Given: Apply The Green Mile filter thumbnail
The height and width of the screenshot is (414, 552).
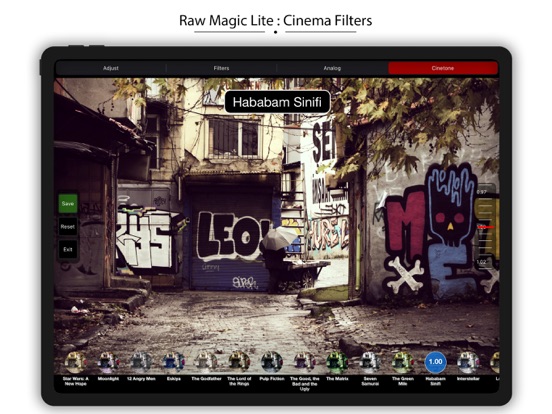Looking at the screenshot, I should click(x=403, y=362).
